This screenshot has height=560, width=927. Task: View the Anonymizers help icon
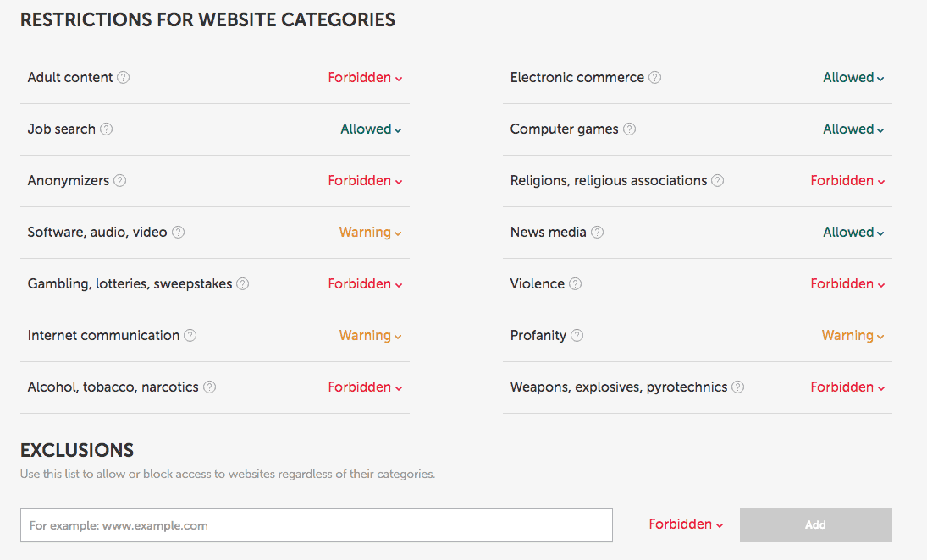[119, 181]
